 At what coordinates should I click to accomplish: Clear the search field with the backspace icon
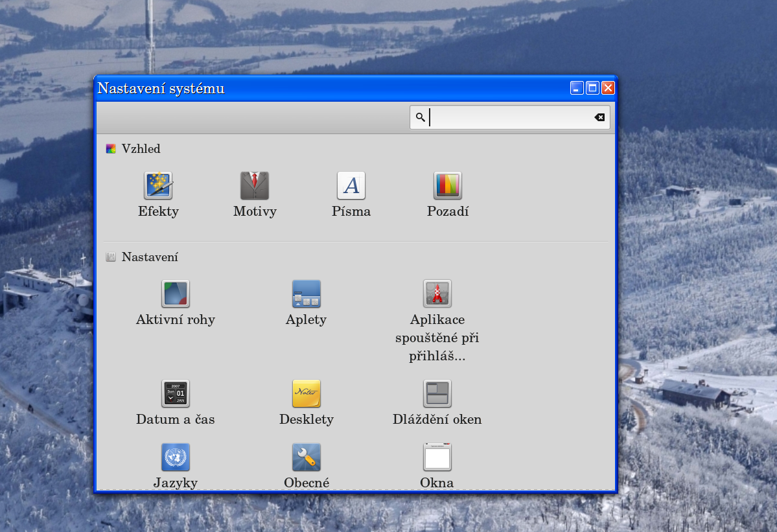tap(599, 117)
